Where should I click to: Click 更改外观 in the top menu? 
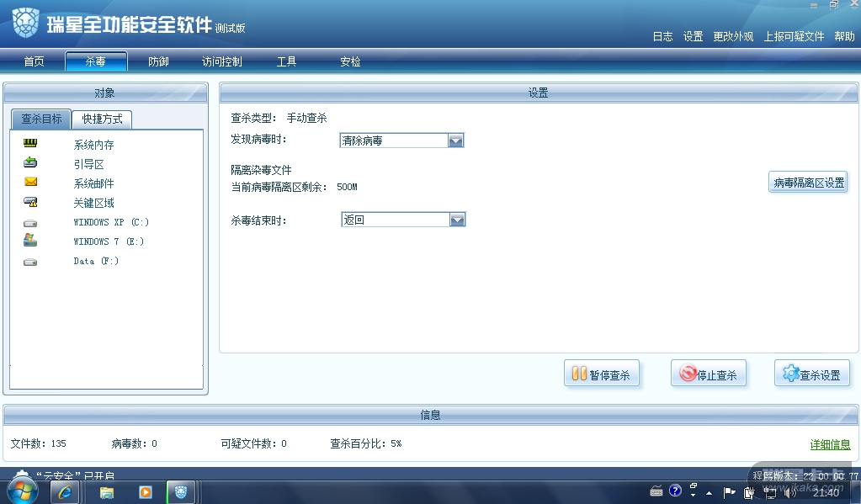733,36
